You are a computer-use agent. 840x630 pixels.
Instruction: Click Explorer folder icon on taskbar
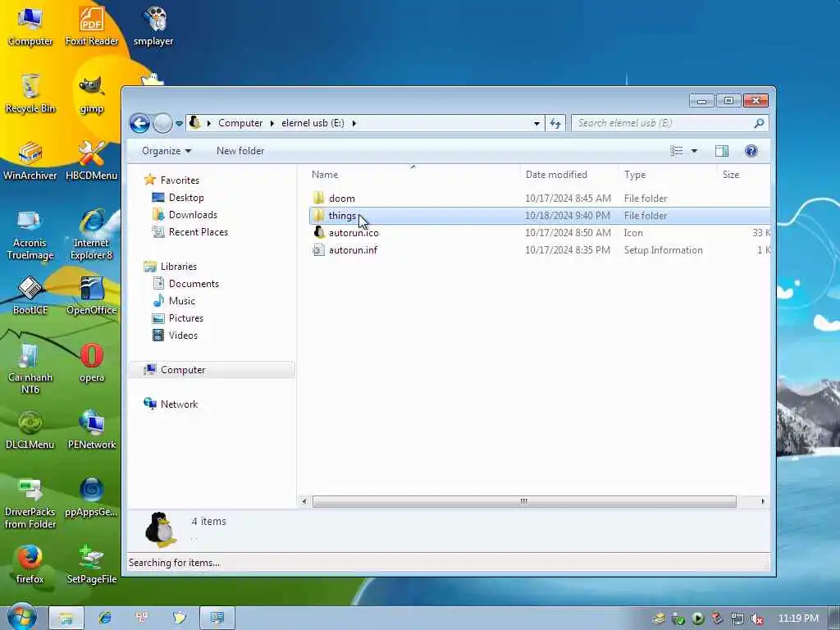(x=66, y=619)
